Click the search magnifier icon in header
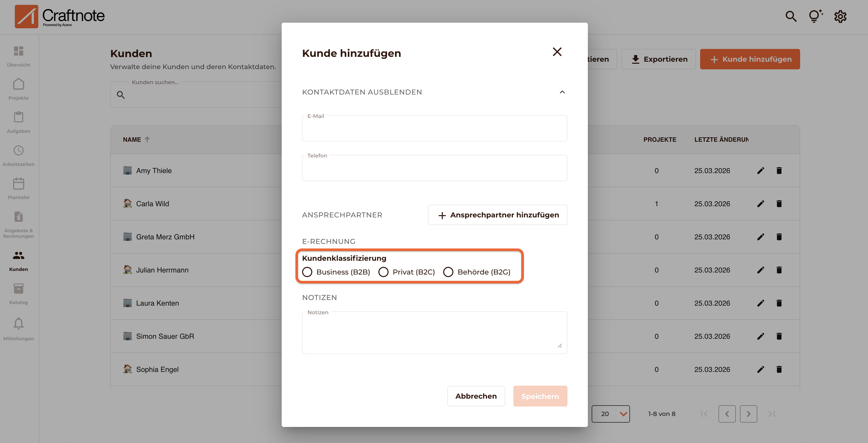This screenshot has height=443, width=868. click(790, 16)
